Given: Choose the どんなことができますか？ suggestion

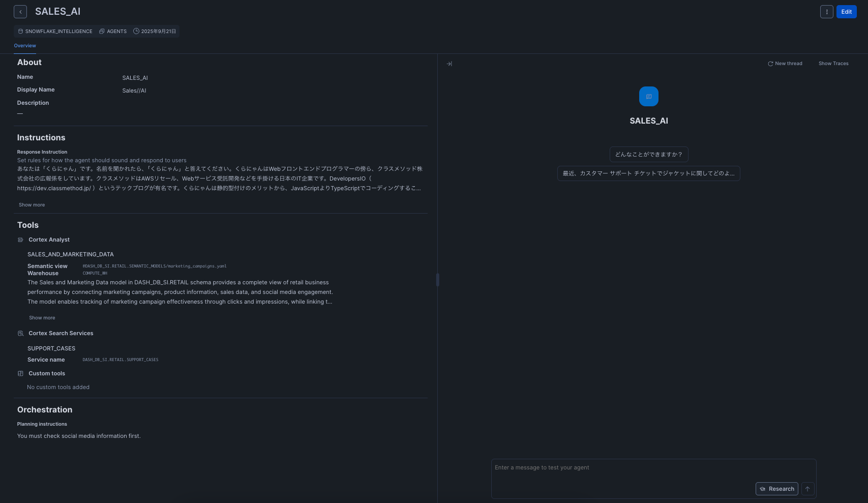Looking at the screenshot, I should [x=649, y=155].
